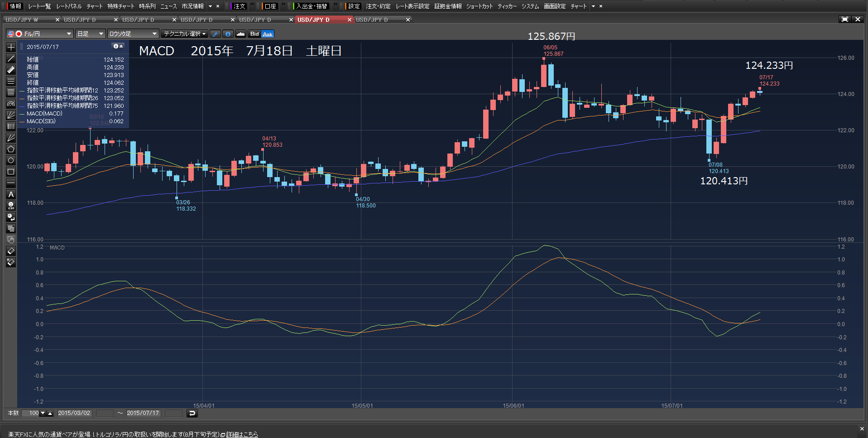Open the 情報 menu
The width and height of the screenshot is (868, 438).
[x=15, y=6]
